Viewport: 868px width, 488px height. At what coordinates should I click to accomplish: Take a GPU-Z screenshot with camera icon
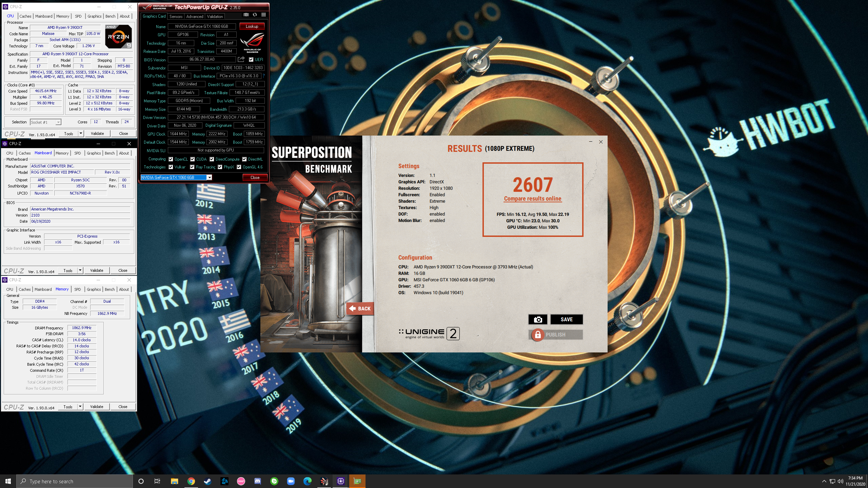coord(246,15)
